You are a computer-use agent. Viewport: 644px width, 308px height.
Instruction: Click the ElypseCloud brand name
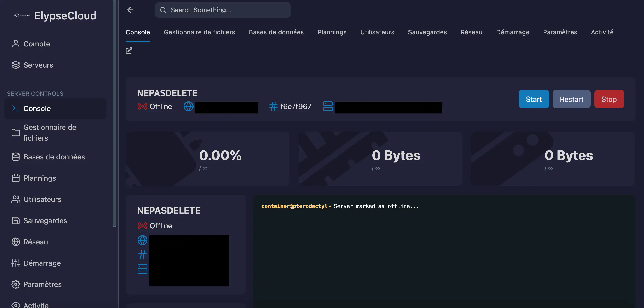(x=65, y=16)
